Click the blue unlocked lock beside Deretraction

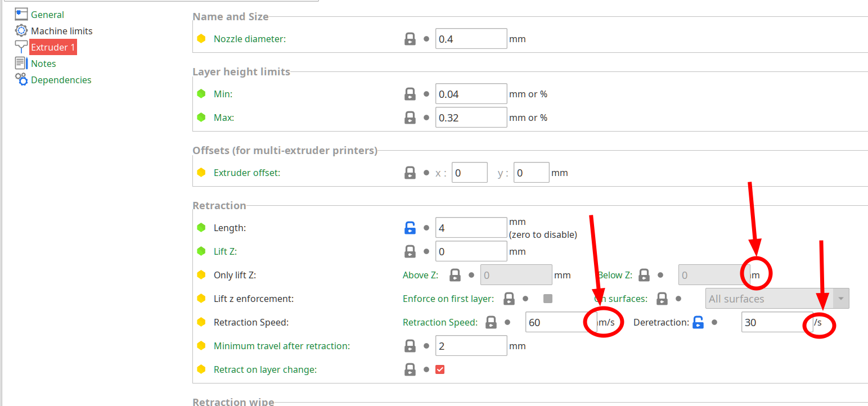point(698,322)
